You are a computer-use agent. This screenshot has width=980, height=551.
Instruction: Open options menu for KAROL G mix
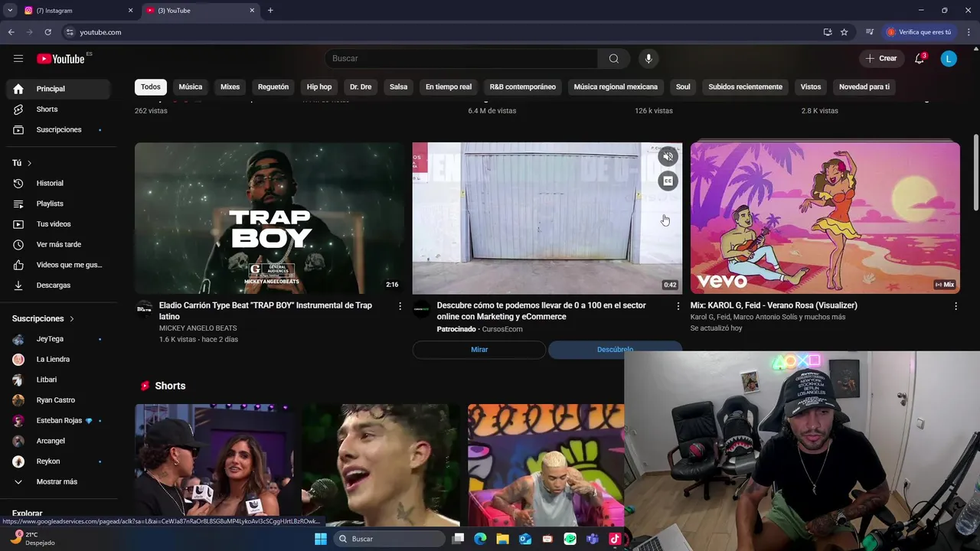click(955, 306)
